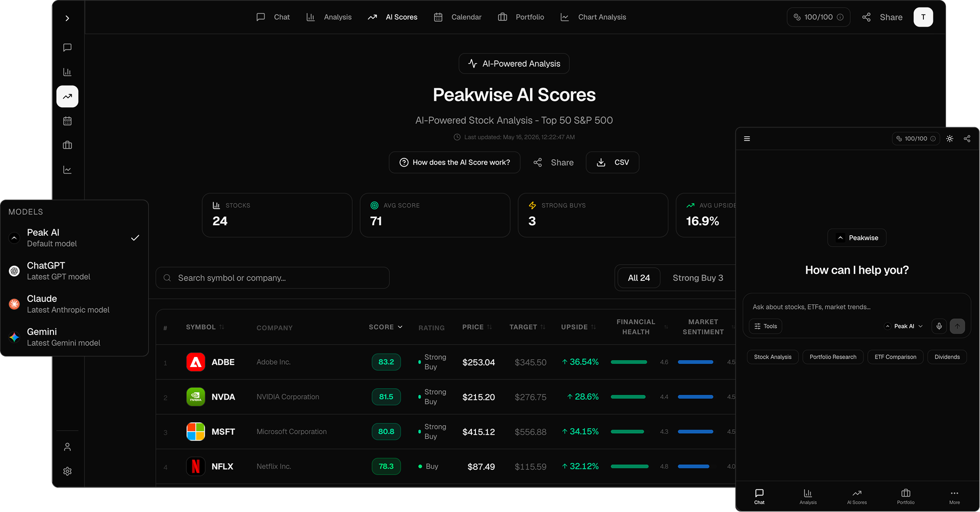Click 100/100 credits in mobile panel
980x512 pixels.
click(915, 139)
